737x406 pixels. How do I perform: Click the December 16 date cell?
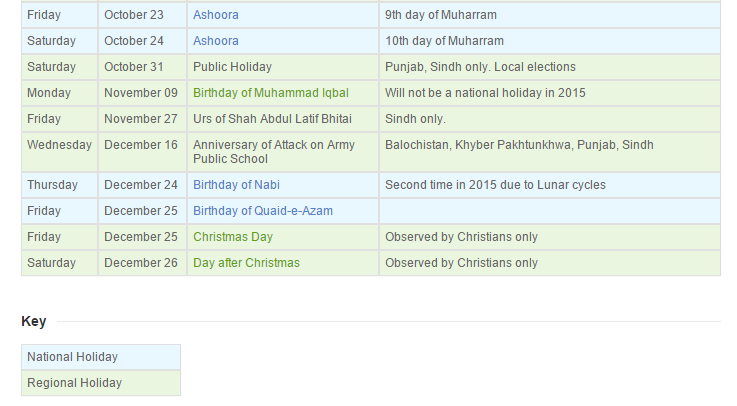coord(142,152)
